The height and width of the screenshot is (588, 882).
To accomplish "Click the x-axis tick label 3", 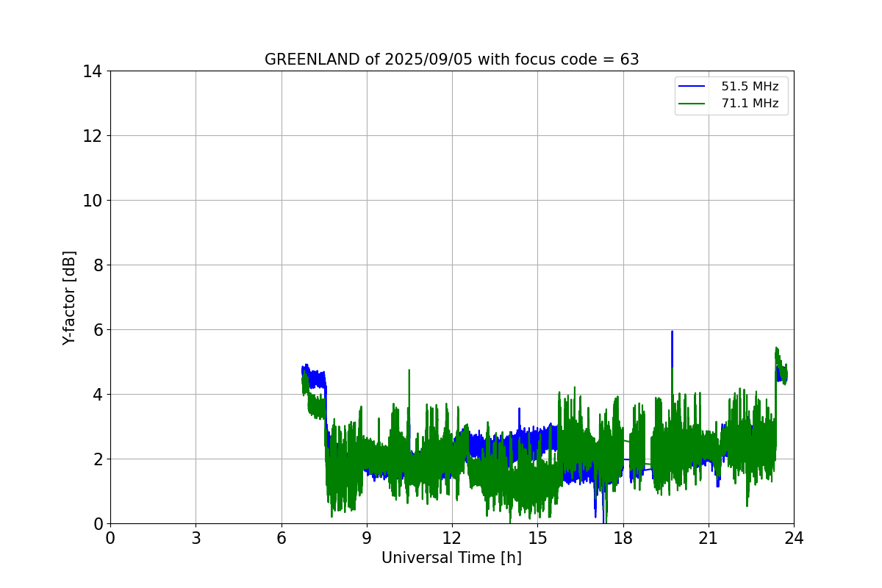I will [x=196, y=538].
